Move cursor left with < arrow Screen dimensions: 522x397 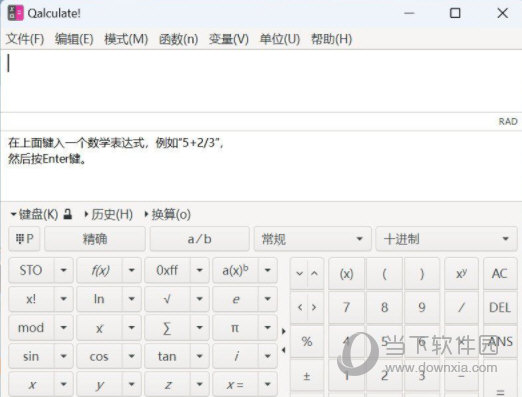(x=300, y=307)
